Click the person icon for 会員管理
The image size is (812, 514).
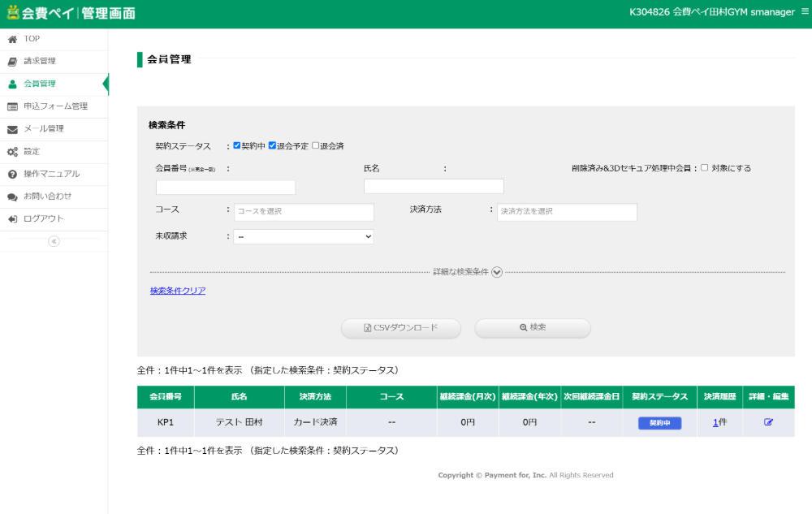(x=12, y=84)
